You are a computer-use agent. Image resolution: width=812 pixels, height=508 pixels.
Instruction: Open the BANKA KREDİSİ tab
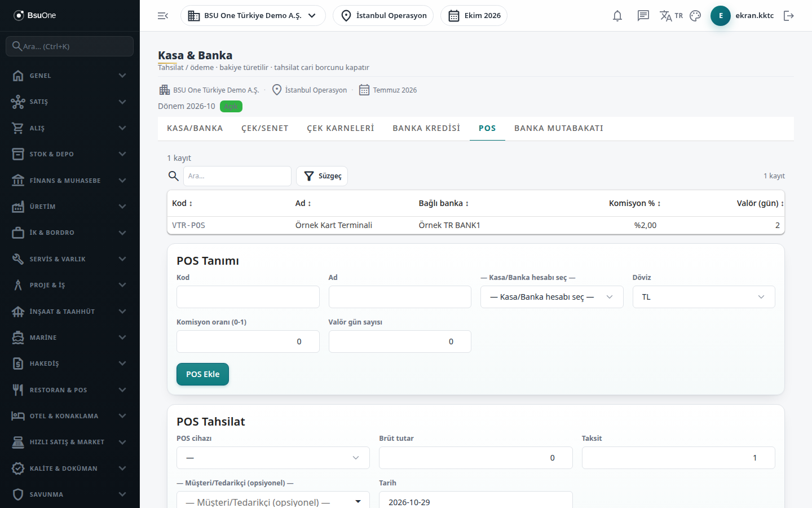click(426, 129)
